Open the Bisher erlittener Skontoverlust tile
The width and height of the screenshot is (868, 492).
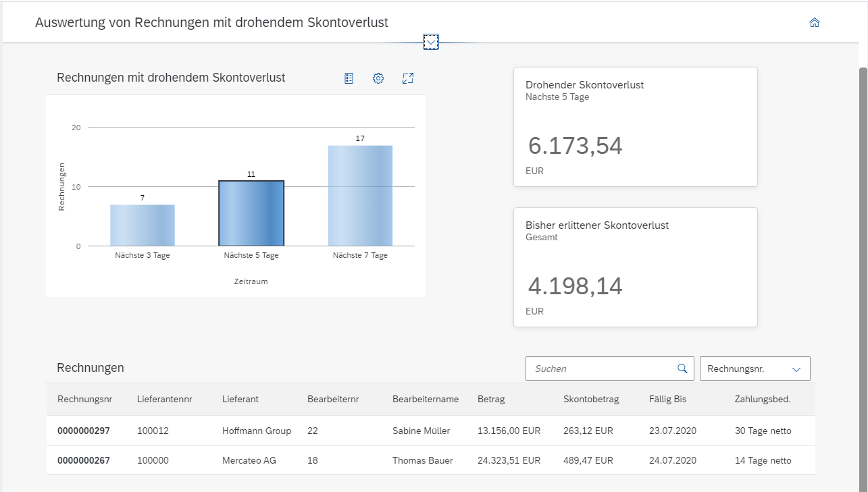(635, 267)
